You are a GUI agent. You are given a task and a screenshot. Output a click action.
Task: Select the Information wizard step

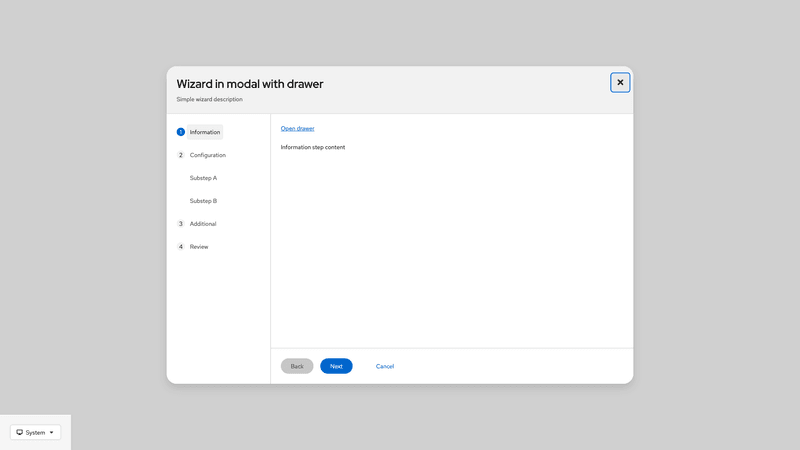click(x=205, y=132)
